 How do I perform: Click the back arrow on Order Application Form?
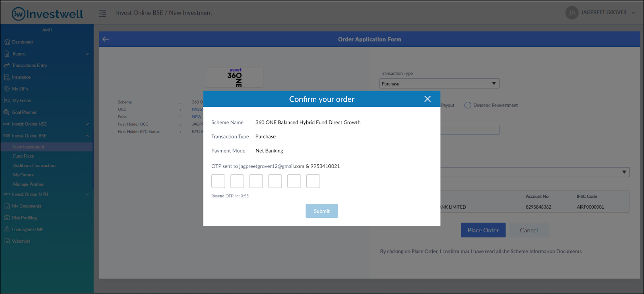tap(106, 39)
